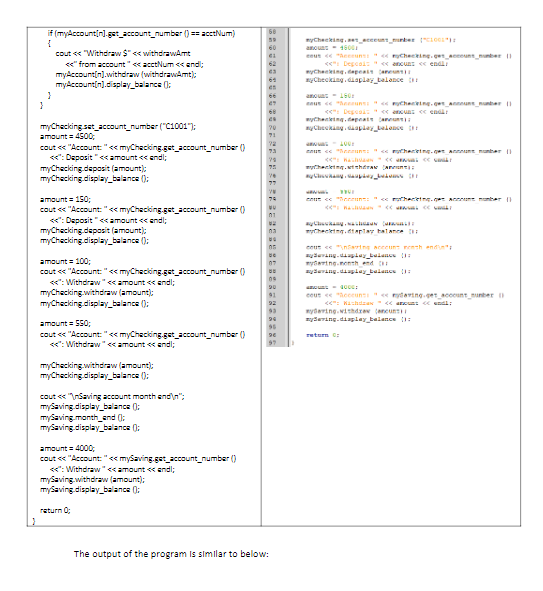This screenshot has height=591, width=543.
Task: Click "amount = 4000;" in the left column
Action: [67, 448]
